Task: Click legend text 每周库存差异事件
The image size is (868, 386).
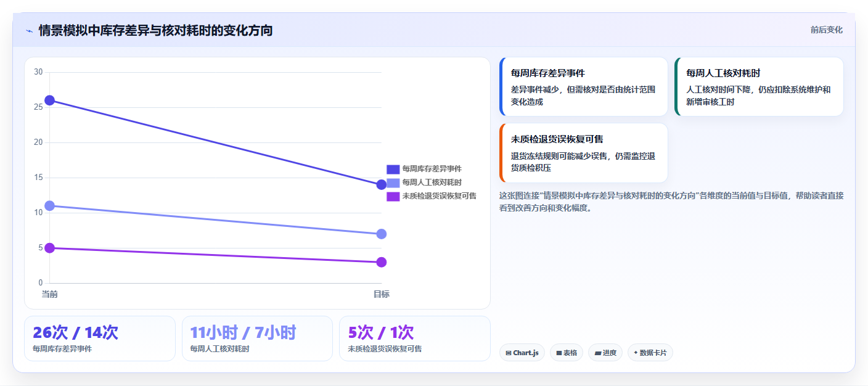Action: 432,169
